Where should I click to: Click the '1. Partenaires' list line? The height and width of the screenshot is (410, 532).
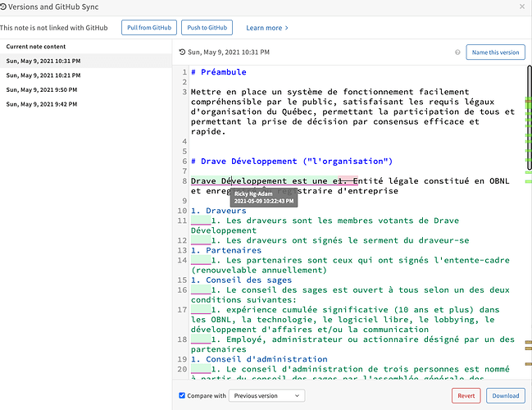226,250
